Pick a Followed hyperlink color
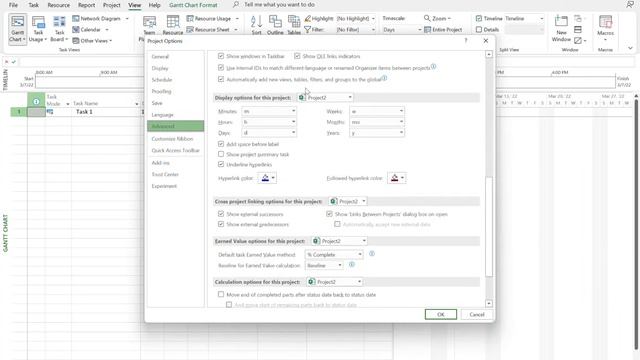 pos(396,178)
